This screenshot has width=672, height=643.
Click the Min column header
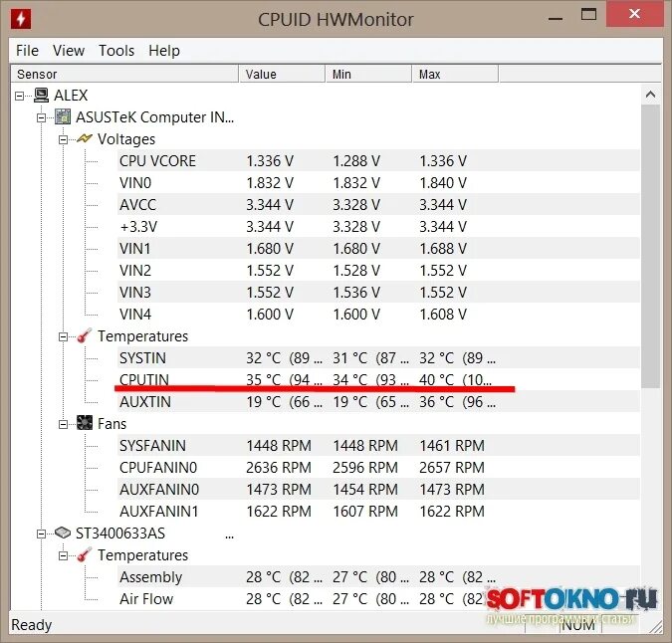(368, 74)
